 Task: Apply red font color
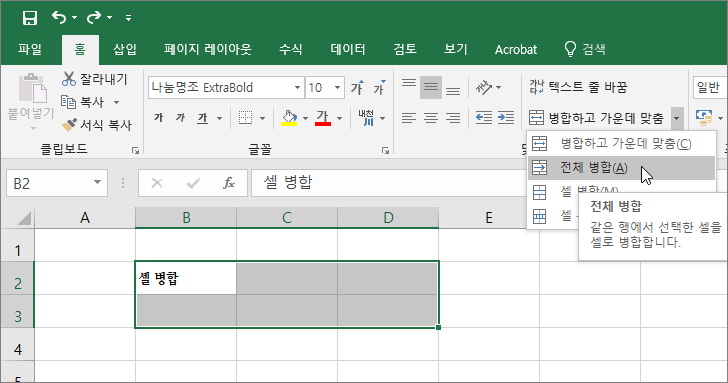pyautogui.click(x=323, y=118)
